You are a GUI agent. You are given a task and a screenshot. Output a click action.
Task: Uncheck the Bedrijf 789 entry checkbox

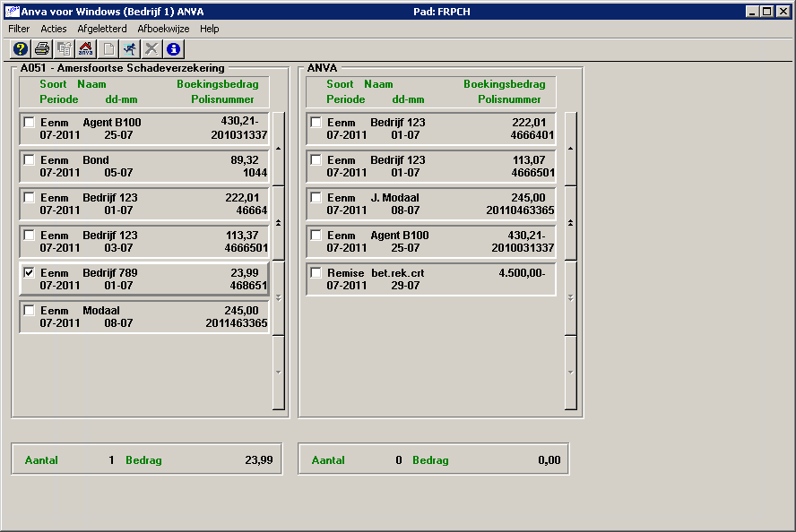[x=30, y=273]
